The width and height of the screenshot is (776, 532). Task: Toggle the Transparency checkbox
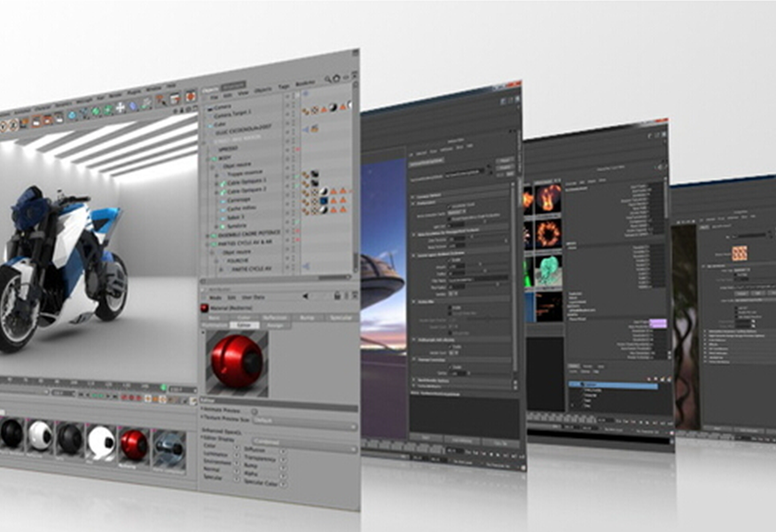(283, 459)
